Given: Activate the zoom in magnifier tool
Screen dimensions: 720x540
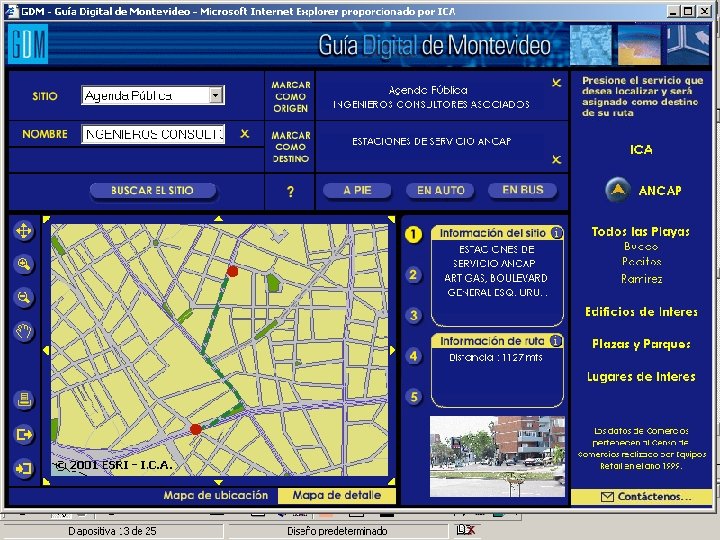Looking at the screenshot, I should tap(24, 264).
